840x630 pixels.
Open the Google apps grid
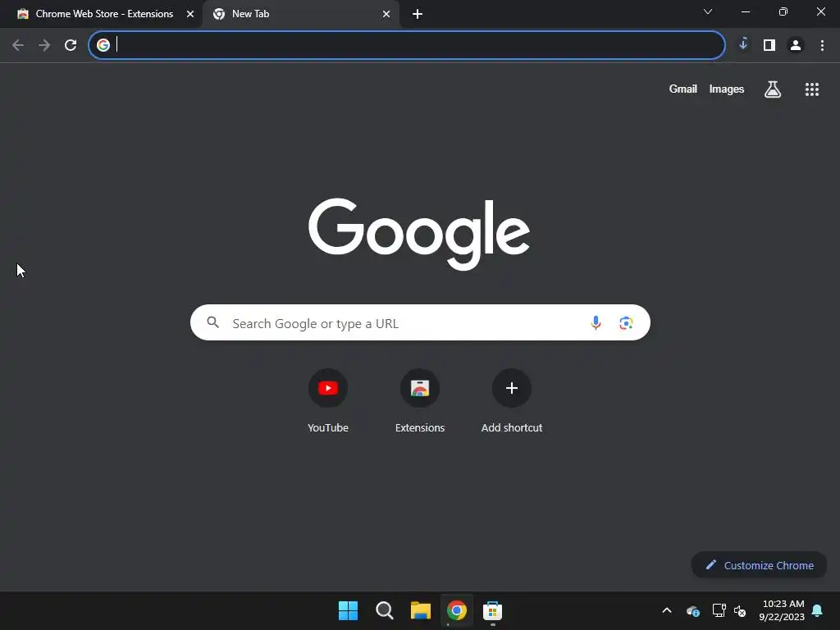click(812, 89)
